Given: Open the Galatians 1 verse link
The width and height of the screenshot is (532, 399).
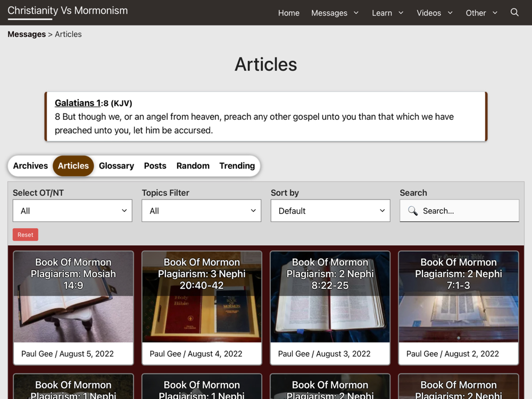Looking at the screenshot, I should (x=78, y=103).
